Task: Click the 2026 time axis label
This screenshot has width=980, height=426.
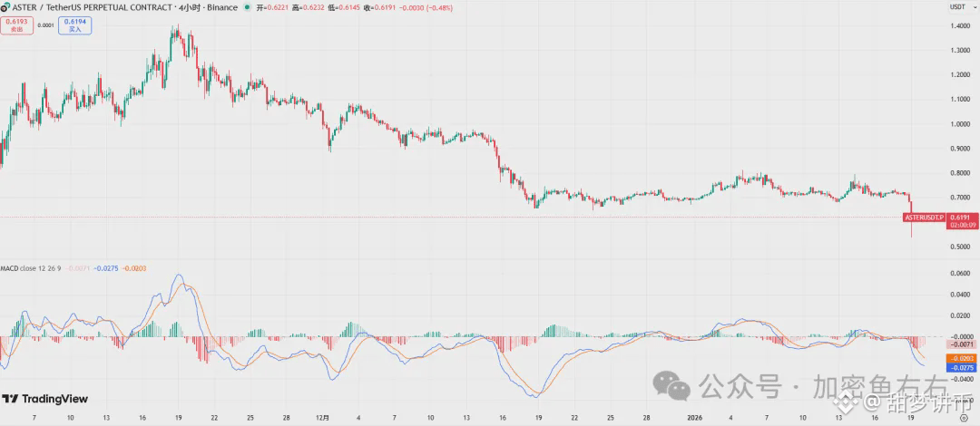Action: pyautogui.click(x=696, y=417)
